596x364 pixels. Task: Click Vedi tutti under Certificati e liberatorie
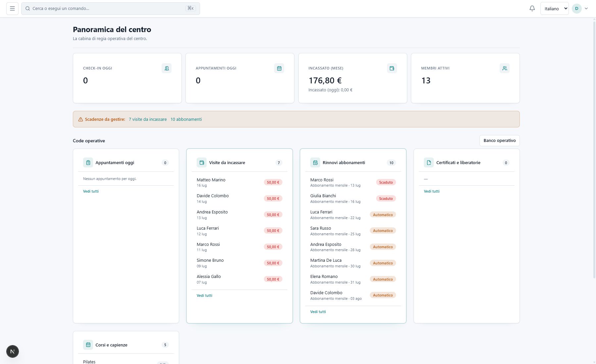(431, 191)
